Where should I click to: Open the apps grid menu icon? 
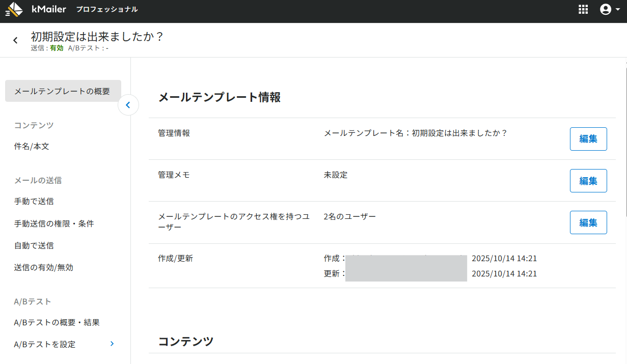(x=583, y=10)
